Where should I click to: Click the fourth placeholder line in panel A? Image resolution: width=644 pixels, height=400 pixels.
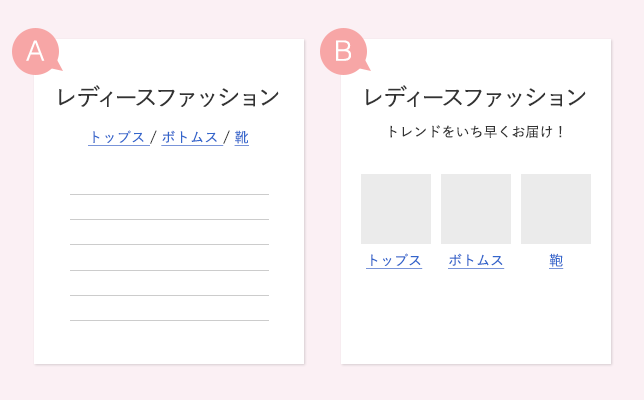pyautogui.click(x=169, y=270)
